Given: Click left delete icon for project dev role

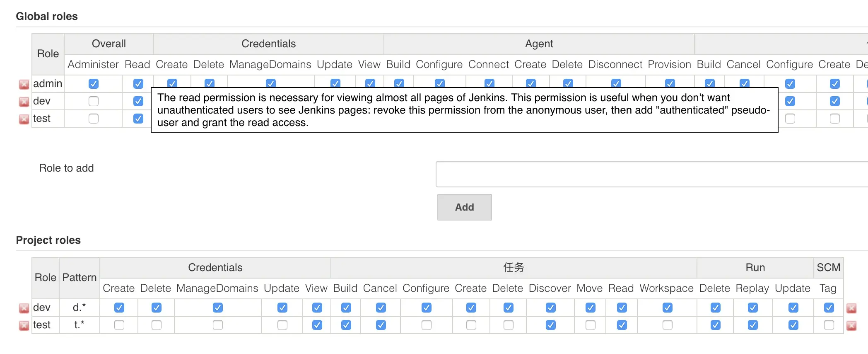Looking at the screenshot, I should point(24,308).
